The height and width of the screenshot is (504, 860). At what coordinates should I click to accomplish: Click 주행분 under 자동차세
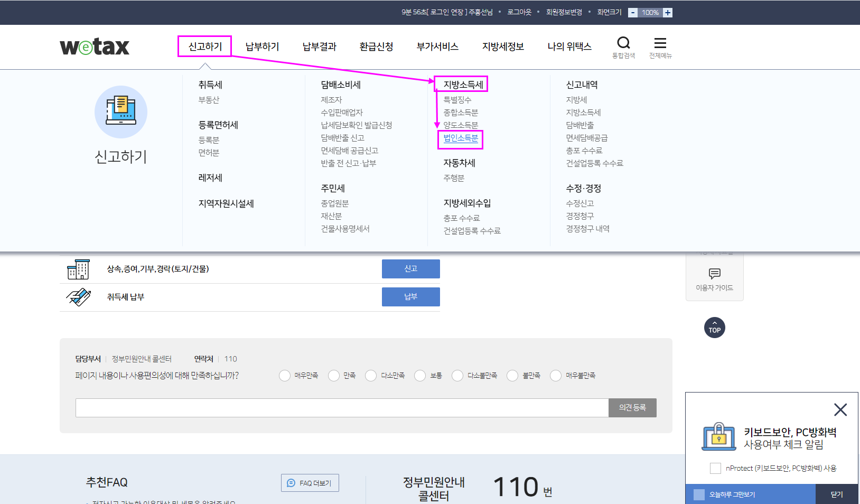point(454,178)
